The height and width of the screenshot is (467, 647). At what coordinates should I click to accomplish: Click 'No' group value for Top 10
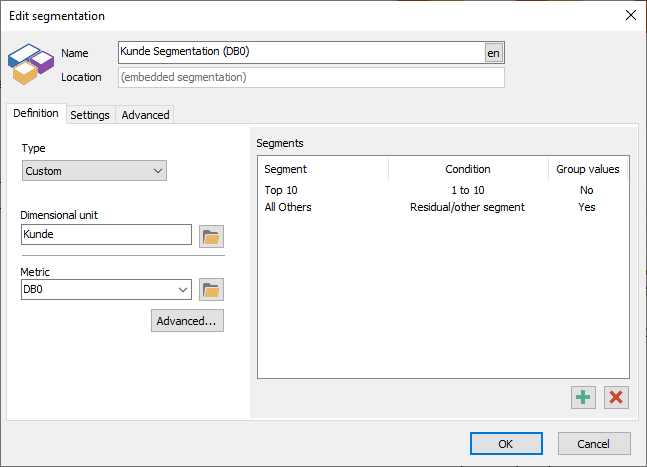coord(586,190)
